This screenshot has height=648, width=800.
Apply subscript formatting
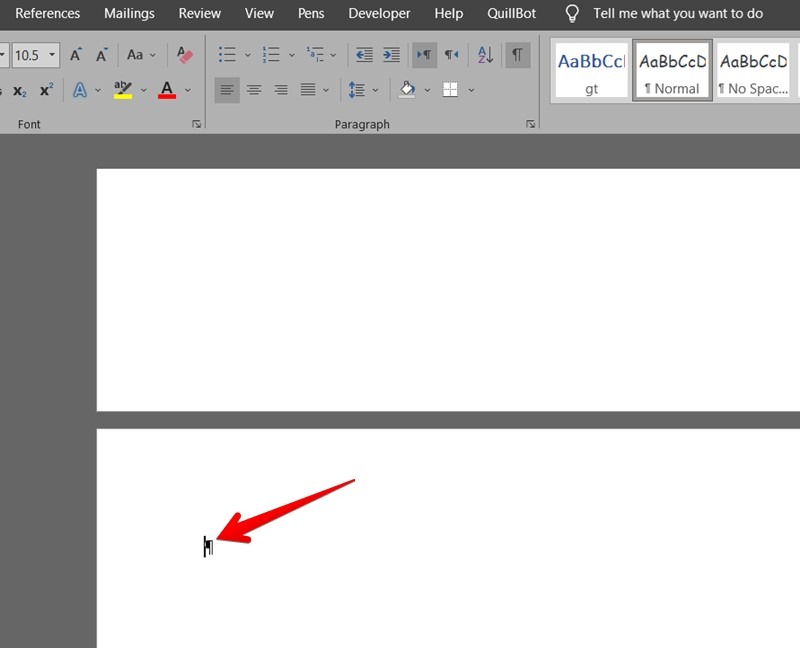pos(19,90)
